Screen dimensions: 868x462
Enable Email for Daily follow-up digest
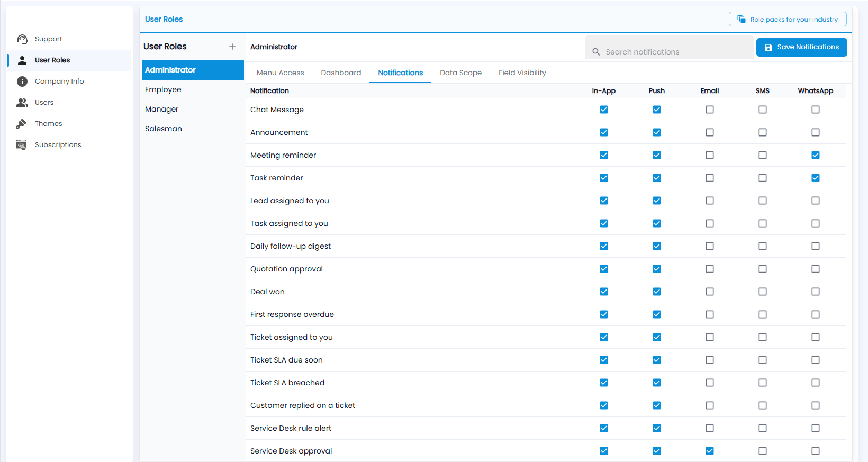710,246
